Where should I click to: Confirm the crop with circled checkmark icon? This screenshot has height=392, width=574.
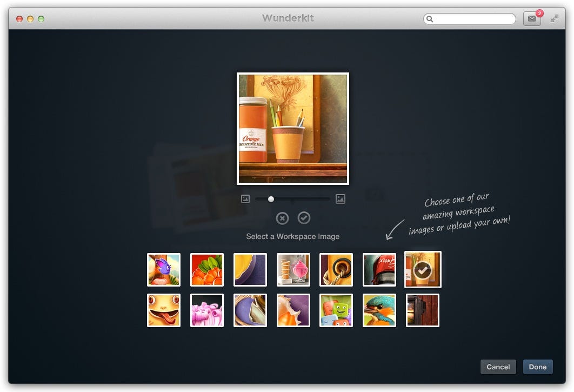coord(304,218)
